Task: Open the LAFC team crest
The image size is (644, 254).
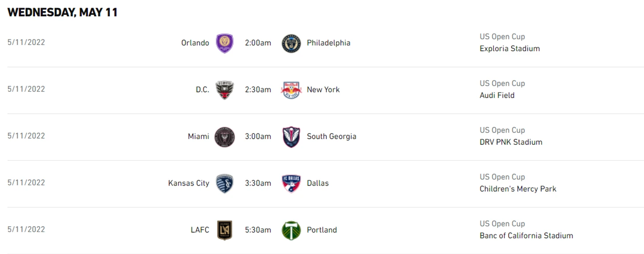Action: (225, 231)
